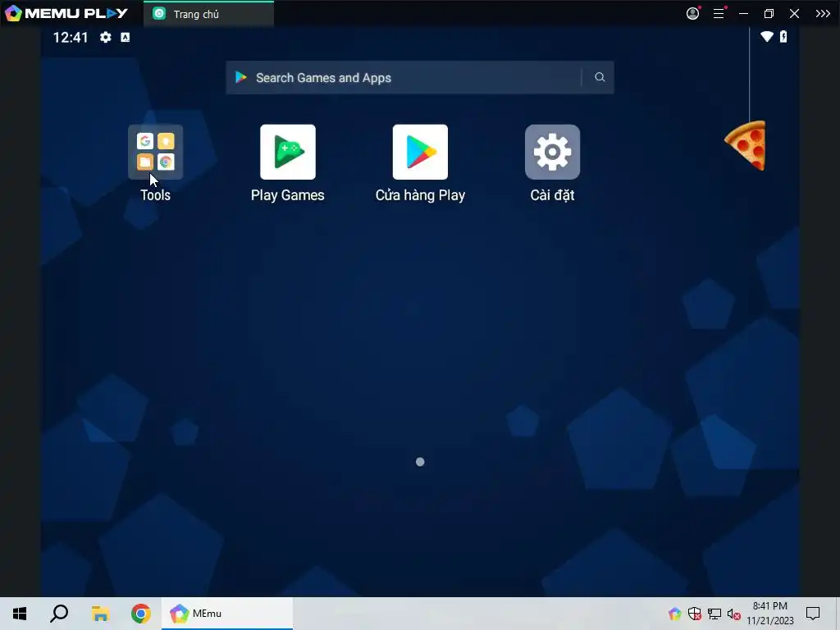
Task: Click the keyboard language A indicator
Action: pyautogui.click(x=125, y=37)
